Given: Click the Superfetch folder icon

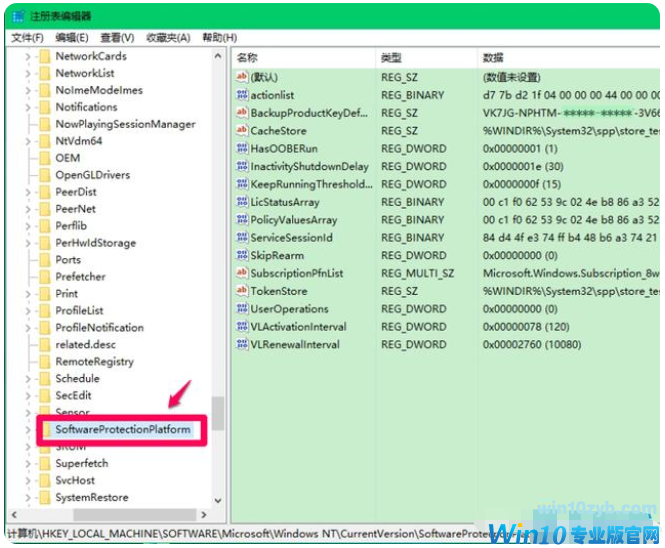Looking at the screenshot, I should point(45,464).
